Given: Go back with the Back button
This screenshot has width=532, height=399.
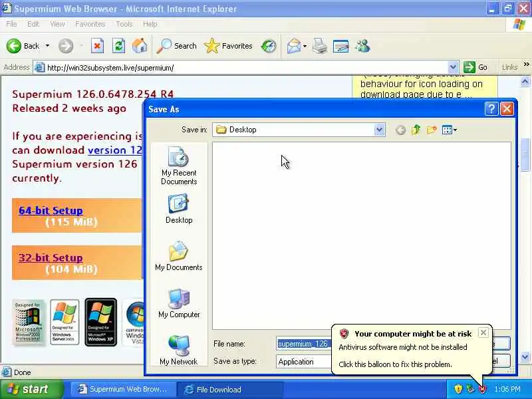Looking at the screenshot, I should point(23,46).
